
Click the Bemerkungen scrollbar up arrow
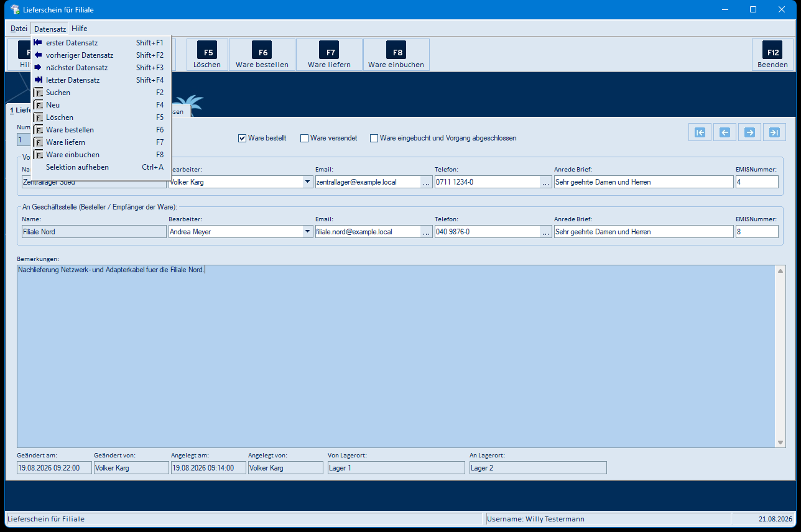781,271
